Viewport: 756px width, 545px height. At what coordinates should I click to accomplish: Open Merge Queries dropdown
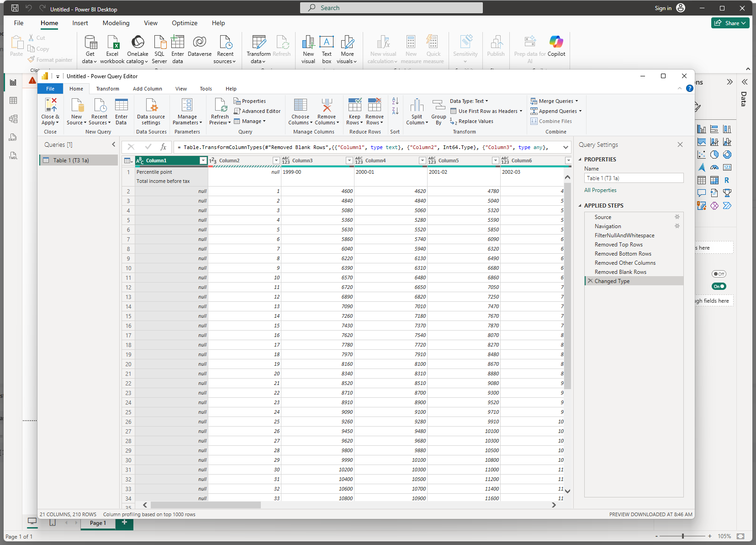(554, 101)
